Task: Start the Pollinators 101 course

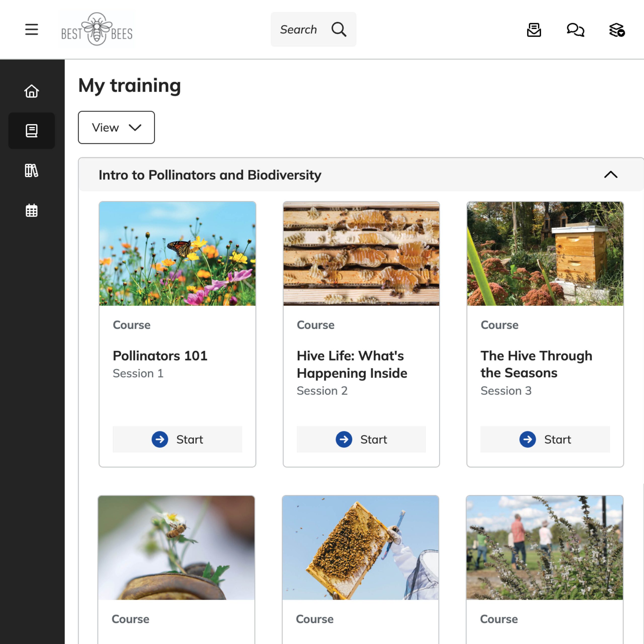Action: click(177, 439)
